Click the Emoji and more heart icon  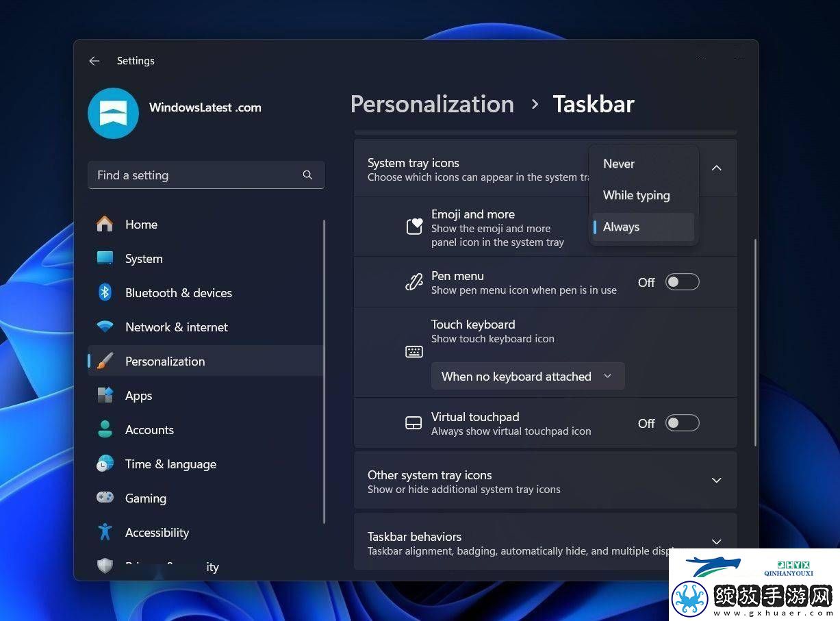click(x=414, y=227)
